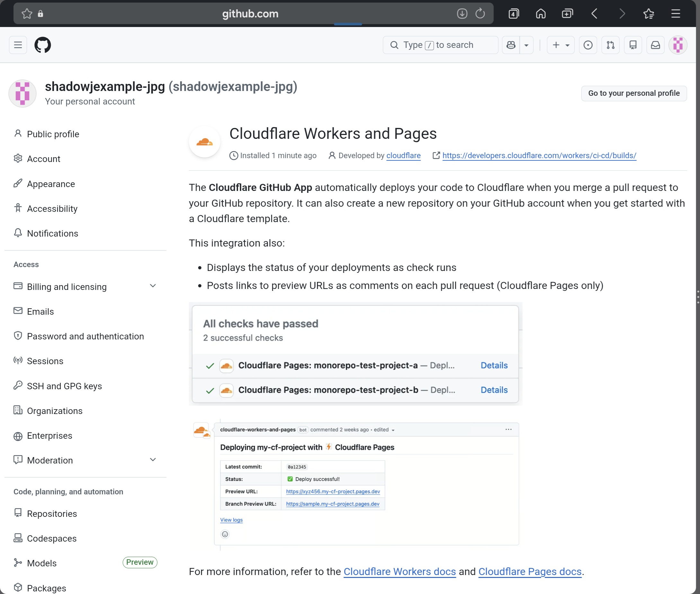Select SSH and GPG keys
Viewport: 700px width, 594px height.
64,386
